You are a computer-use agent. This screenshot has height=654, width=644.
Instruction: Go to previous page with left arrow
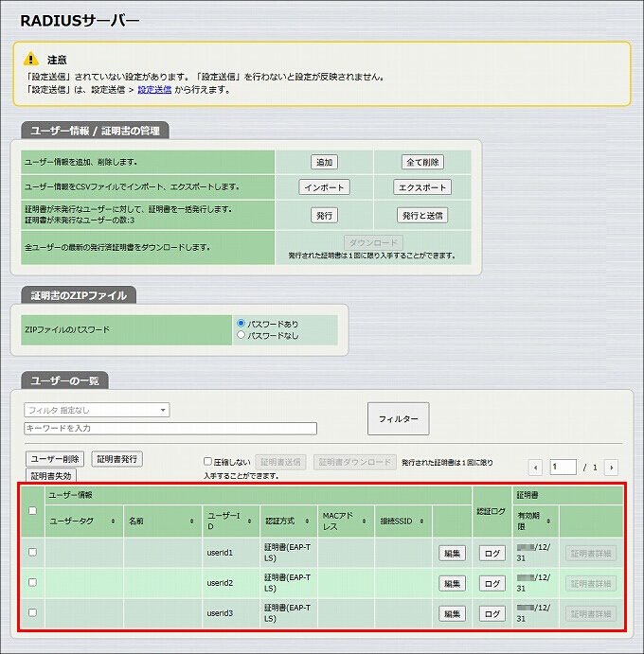535,468
